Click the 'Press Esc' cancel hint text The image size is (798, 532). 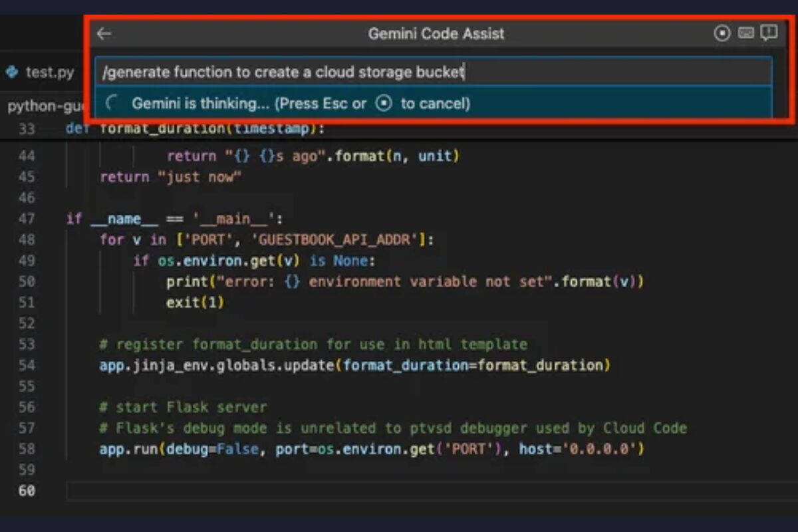(319, 104)
